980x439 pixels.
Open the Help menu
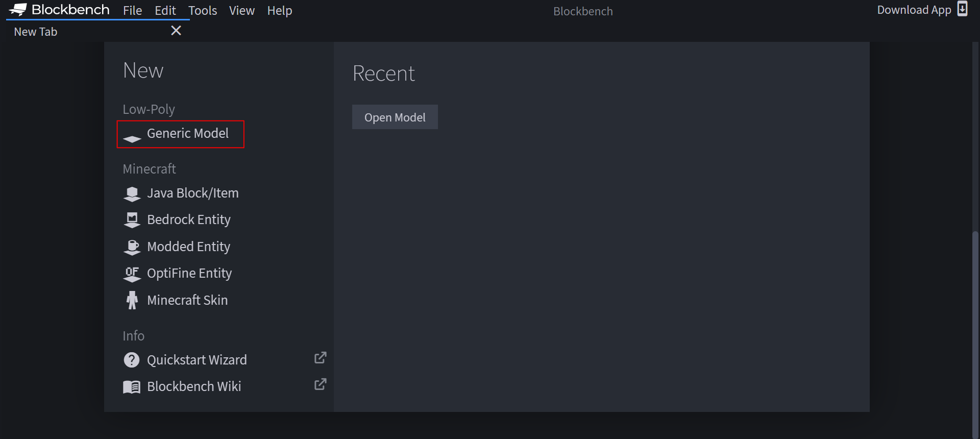pyautogui.click(x=280, y=10)
